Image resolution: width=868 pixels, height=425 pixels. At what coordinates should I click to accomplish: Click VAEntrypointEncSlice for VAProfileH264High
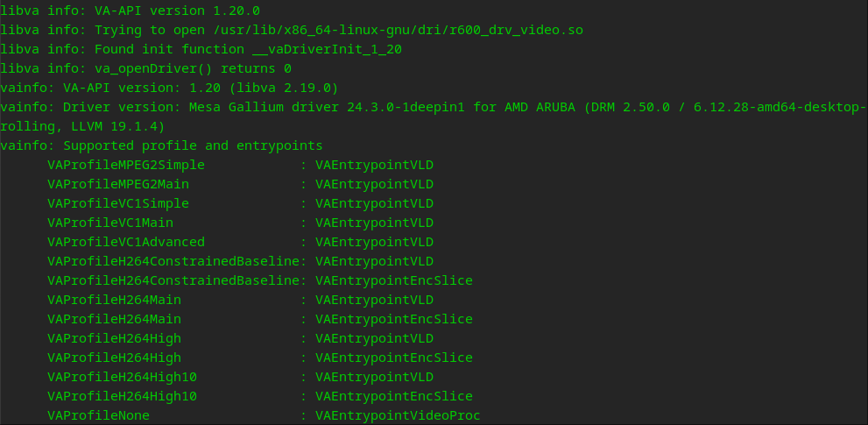coord(393,358)
